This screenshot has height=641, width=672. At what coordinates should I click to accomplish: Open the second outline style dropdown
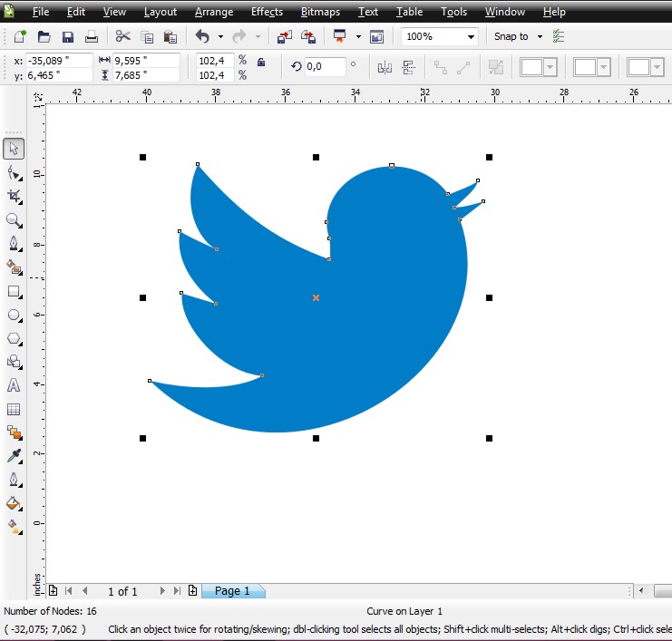pyautogui.click(x=603, y=67)
